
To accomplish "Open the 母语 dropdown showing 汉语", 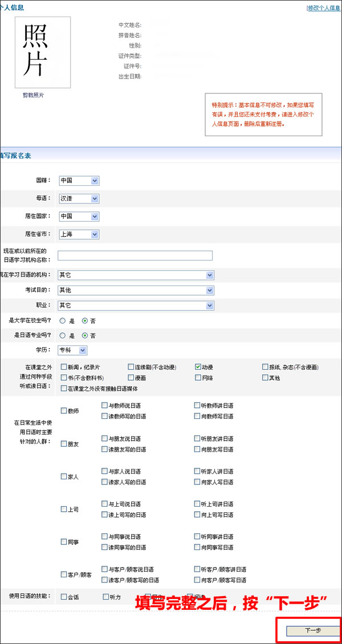I will [79, 198].
